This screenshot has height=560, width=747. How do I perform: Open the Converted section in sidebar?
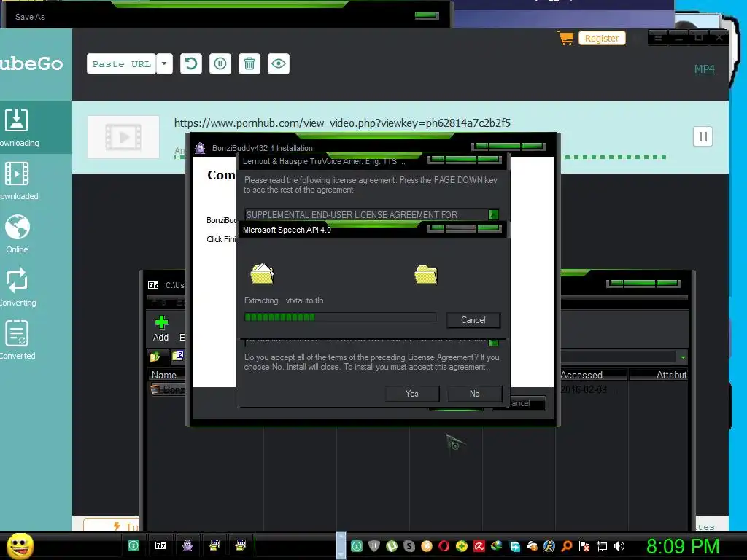(18, 340)
